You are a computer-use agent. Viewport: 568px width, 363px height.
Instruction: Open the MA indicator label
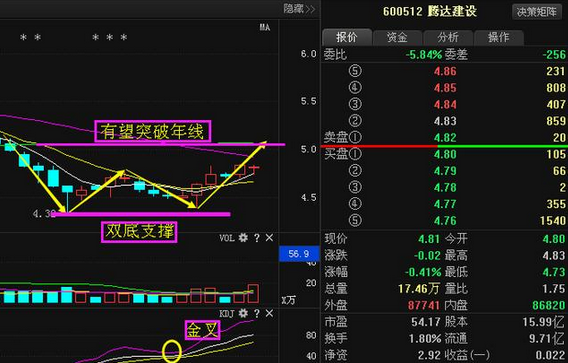[x=265, y=27]
